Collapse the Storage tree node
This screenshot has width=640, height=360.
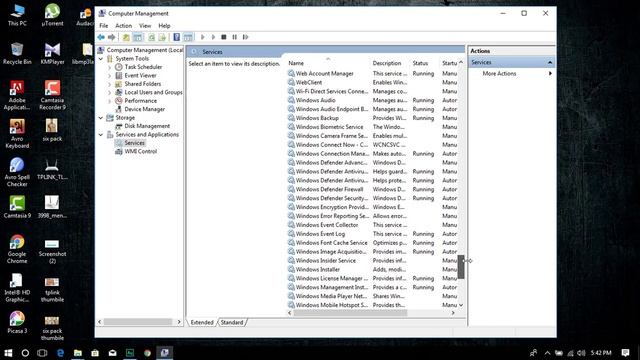point(101,118)
